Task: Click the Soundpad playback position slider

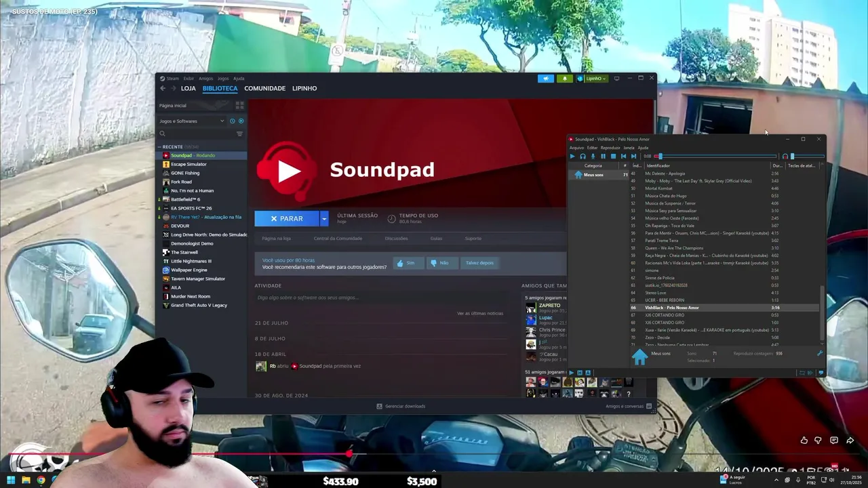Action: point(716,157)
